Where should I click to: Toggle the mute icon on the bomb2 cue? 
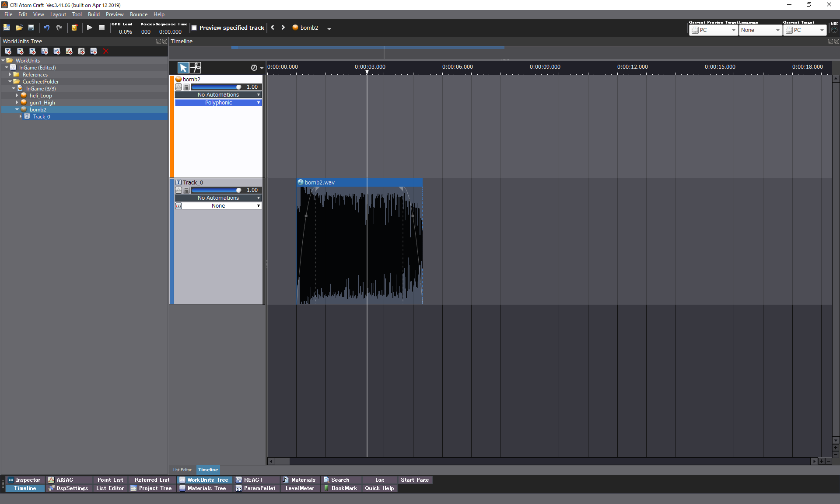186,87
